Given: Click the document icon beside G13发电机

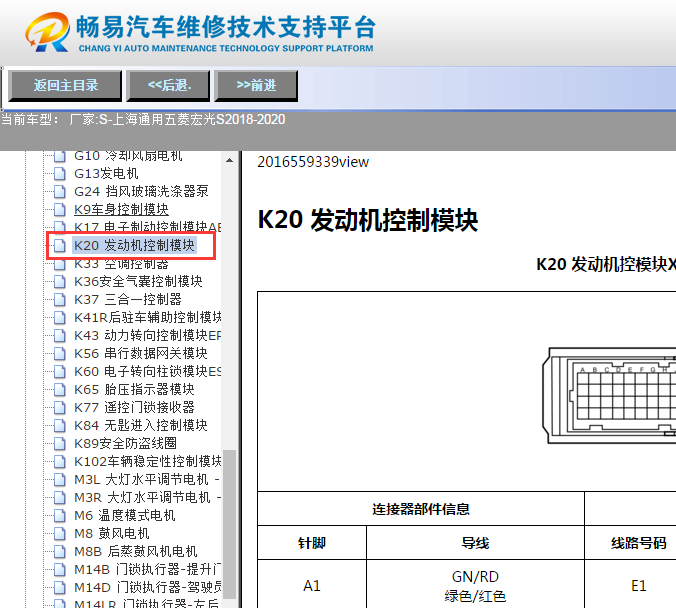Looking at the screenshot, I should click(x=60, y=173).
